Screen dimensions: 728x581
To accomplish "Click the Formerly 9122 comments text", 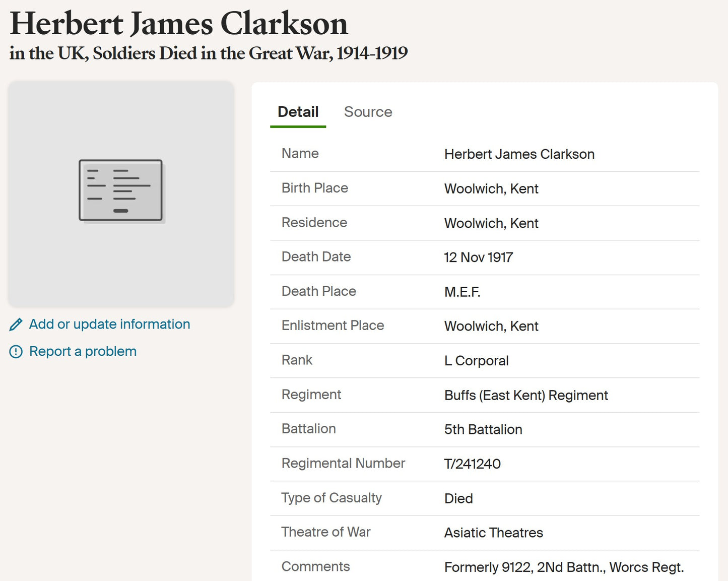I will click(564, 567).
